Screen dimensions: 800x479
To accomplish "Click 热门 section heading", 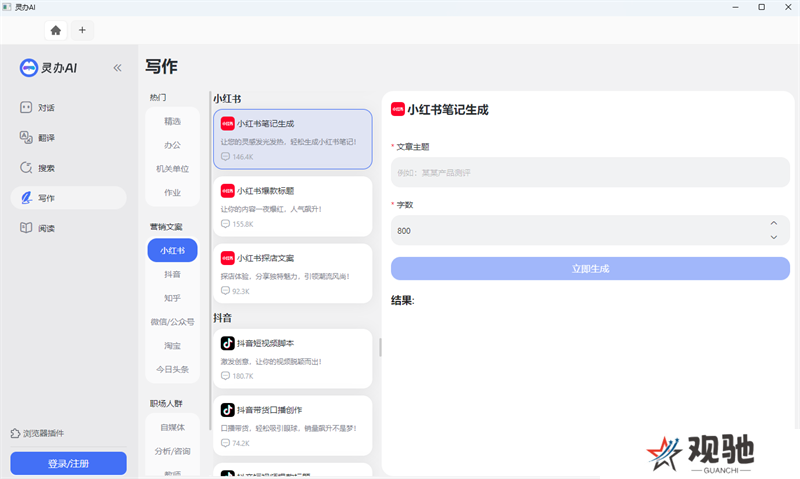I will (x=158, y=97).
